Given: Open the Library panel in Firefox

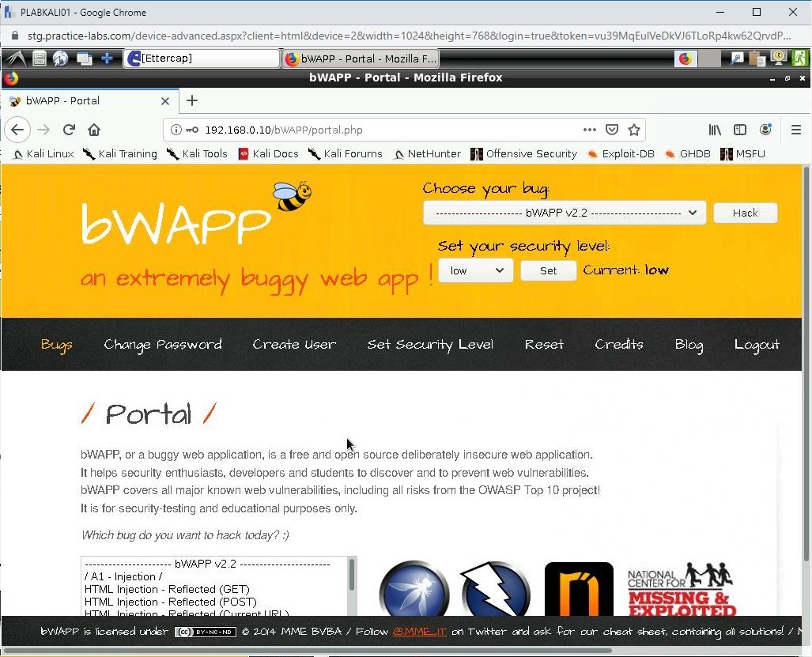Looking at the screenshot, I should pos(714,129).
